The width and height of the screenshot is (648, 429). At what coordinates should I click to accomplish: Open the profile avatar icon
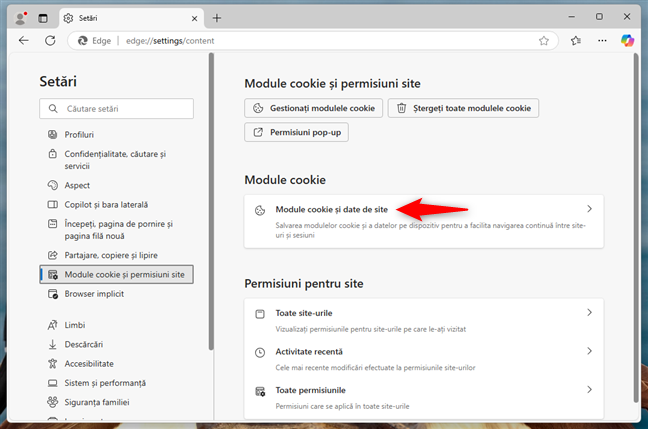pos(20,18)
